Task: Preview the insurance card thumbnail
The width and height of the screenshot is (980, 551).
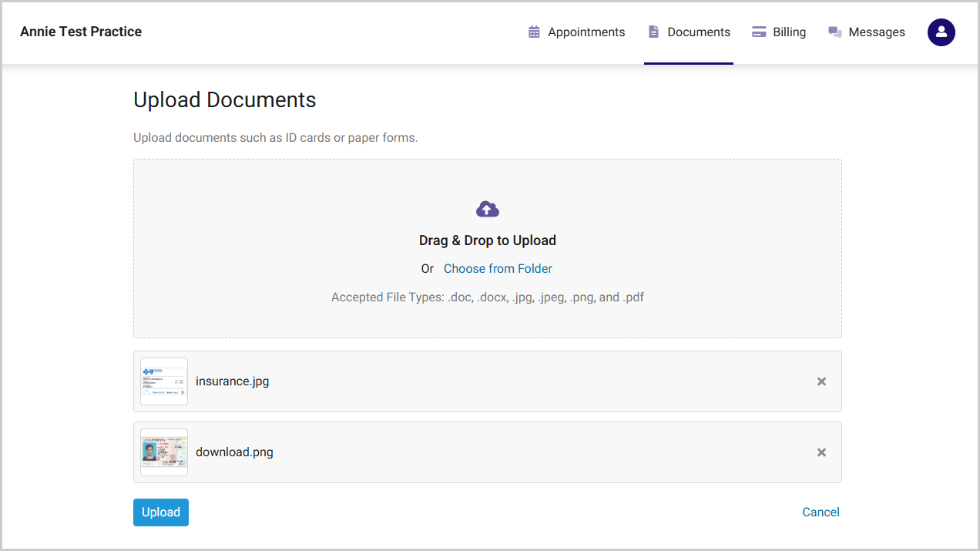Action: point(164,381)
